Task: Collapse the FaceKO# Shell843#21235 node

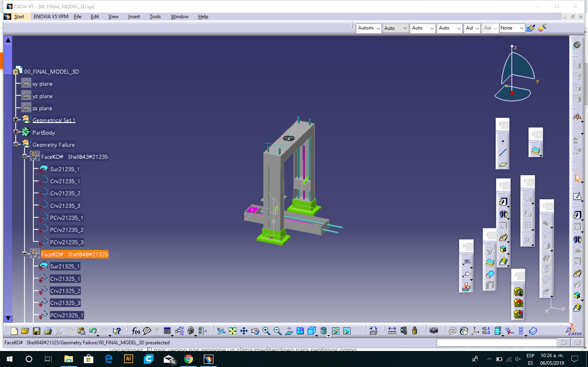Action: click(24, 156)
